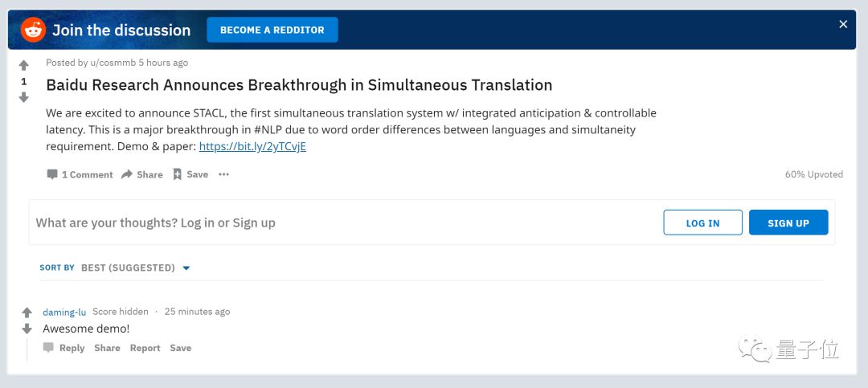
Task: Click the What are your thoughts field
Action: (321, 223)
